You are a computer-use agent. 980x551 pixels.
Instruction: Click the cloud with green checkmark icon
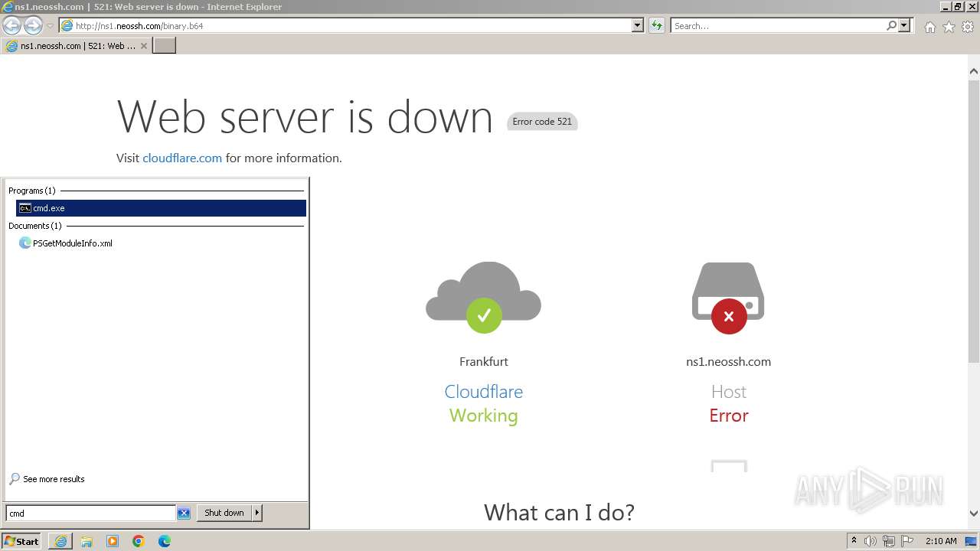click(x=484, y=297)
